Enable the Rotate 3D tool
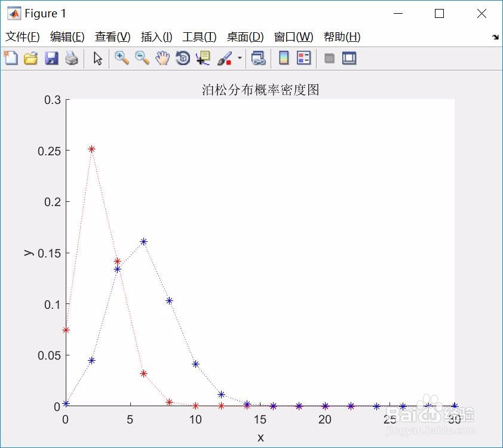The height and width of the screenshot is (448, 503). 182,58
